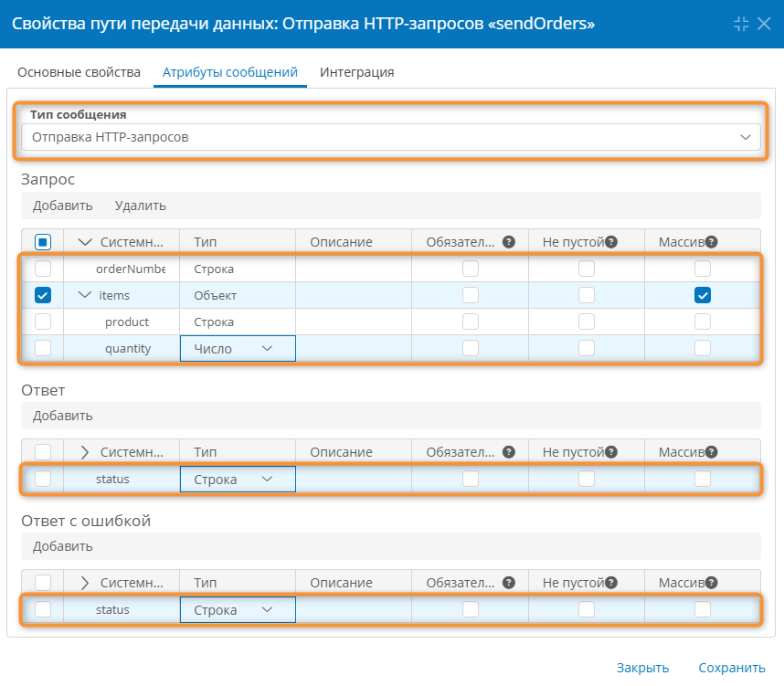This screenshot has height=686, width=784.
Task: Click help icon beside "Массив" in Ответ table
Action: (711, 452)
